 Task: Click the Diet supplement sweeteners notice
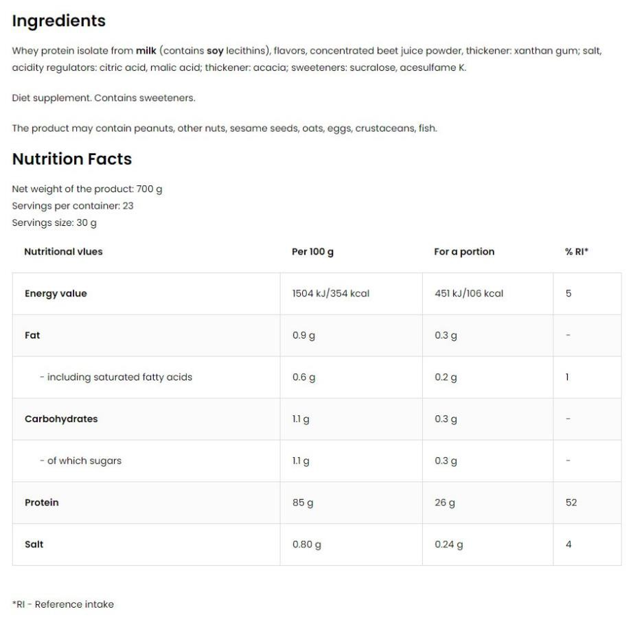pyautogui.click(x=104, y=98)
